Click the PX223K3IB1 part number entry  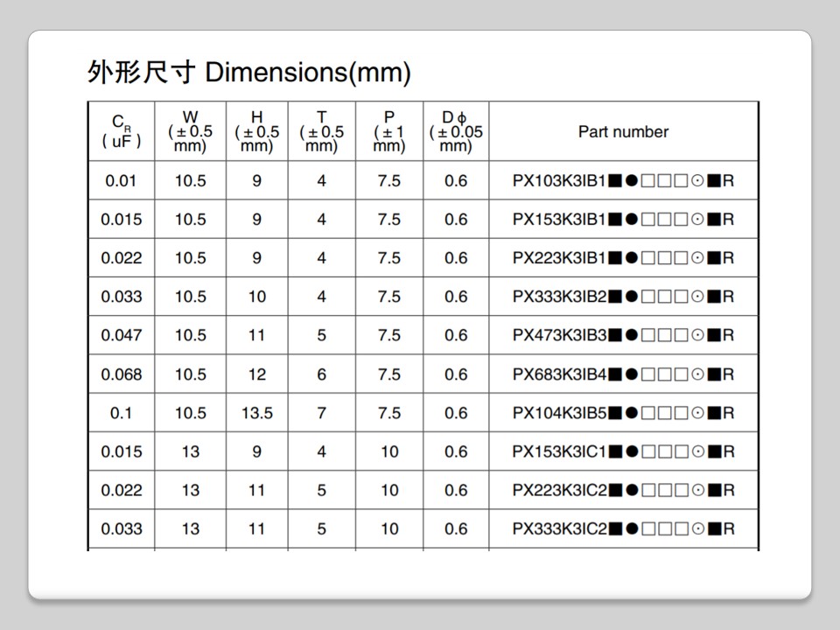[x=623, y=258]
